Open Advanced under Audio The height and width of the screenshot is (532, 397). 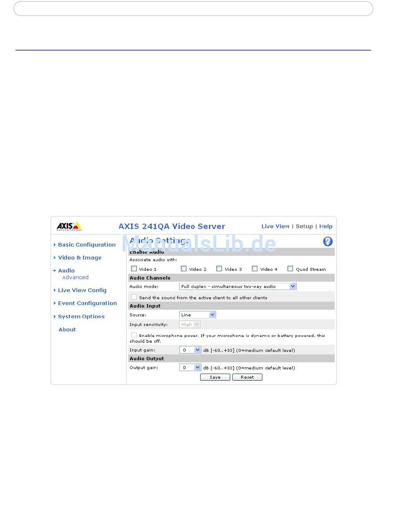point(76,277)
